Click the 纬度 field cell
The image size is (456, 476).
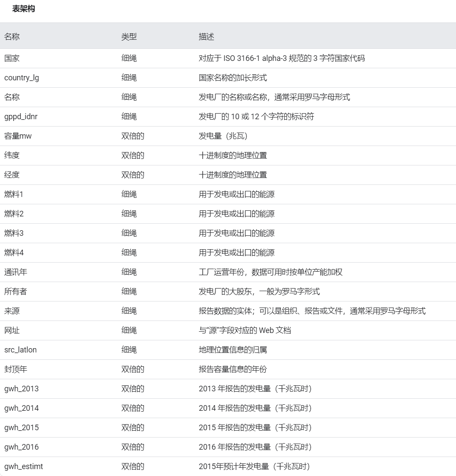(12, 155)
